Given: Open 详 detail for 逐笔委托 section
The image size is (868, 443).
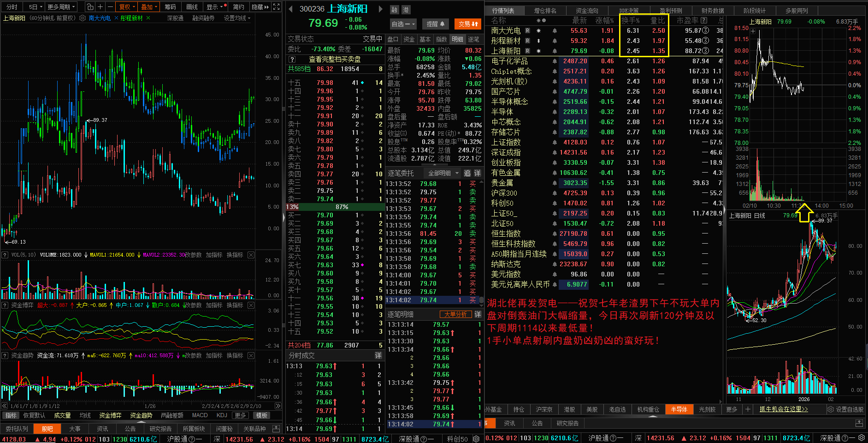Looking at the screenshot, I should [478, 173].
